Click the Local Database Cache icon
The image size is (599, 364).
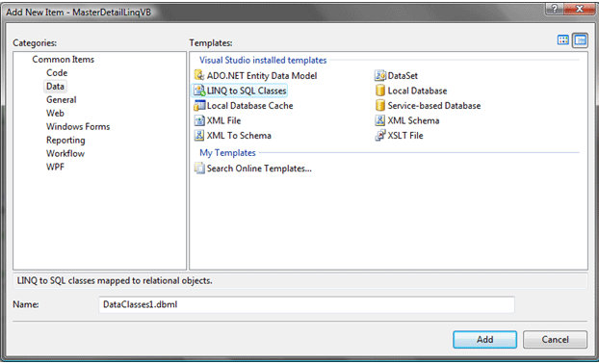tap(199, 105)
